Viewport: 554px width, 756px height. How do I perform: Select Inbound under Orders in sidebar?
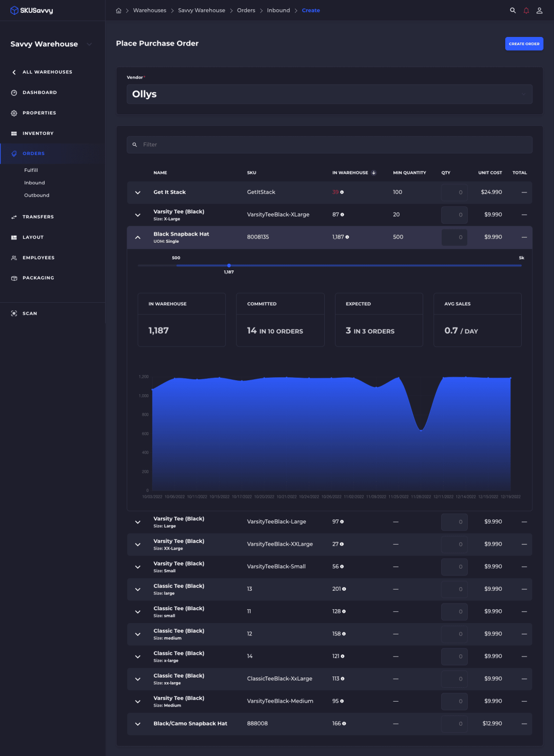[34, 183]
